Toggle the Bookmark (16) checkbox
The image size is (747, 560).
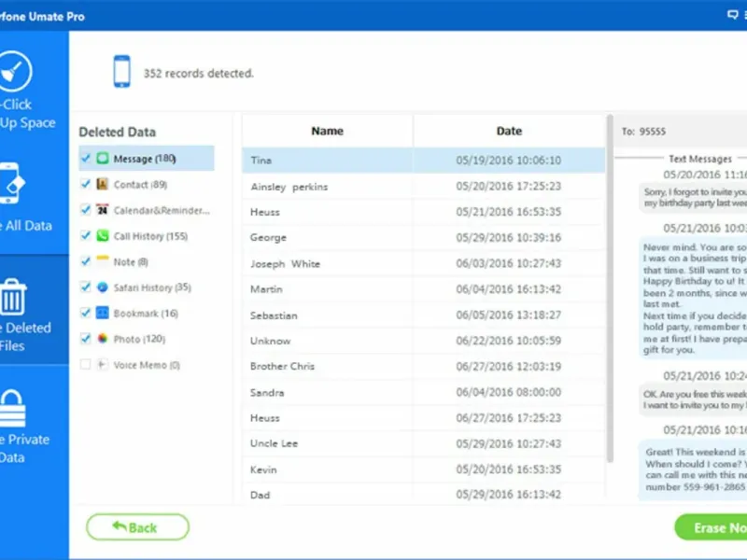click(85, 313)
